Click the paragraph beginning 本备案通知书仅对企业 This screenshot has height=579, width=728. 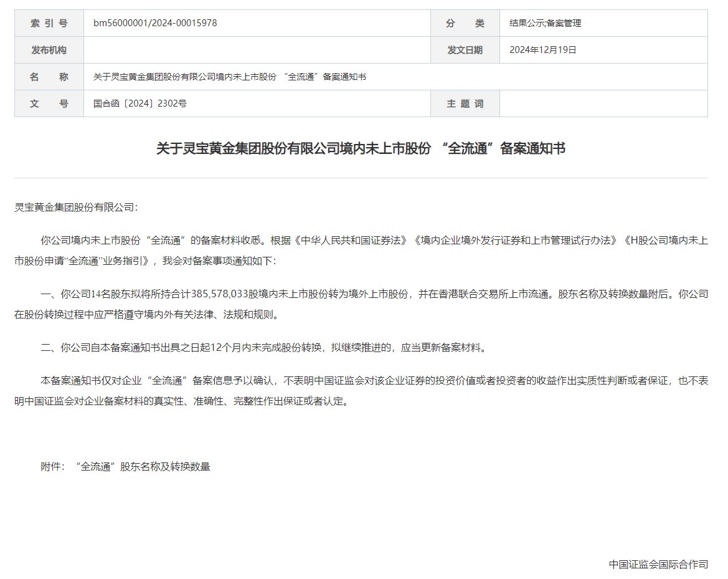point(361,391)
